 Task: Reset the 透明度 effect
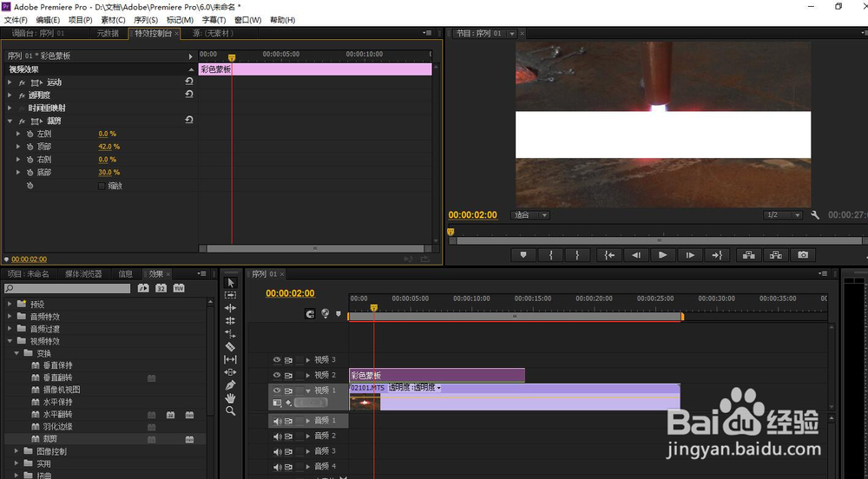pos(188,95)
